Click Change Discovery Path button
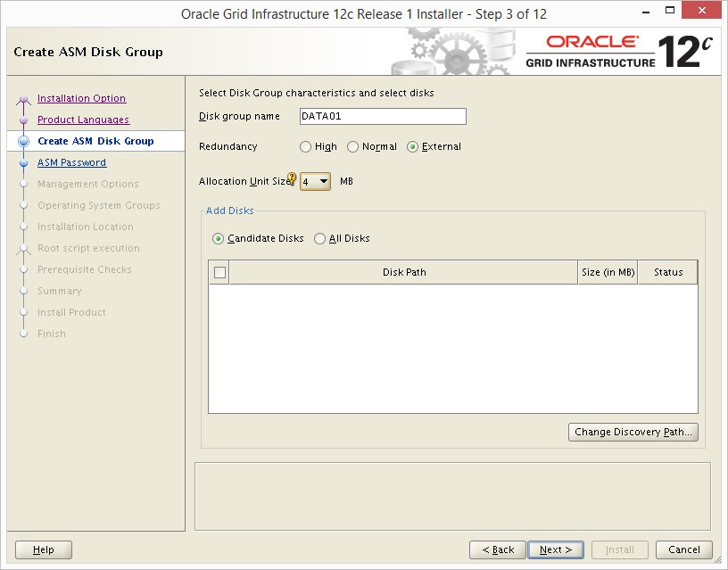This screenshot has width=728, height=570. [633, 432]
